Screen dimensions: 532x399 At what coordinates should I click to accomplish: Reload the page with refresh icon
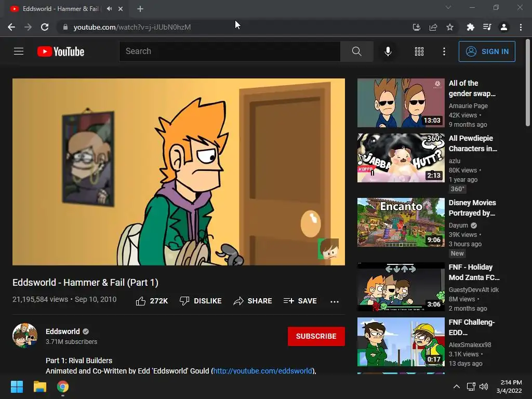coord(45,27)
